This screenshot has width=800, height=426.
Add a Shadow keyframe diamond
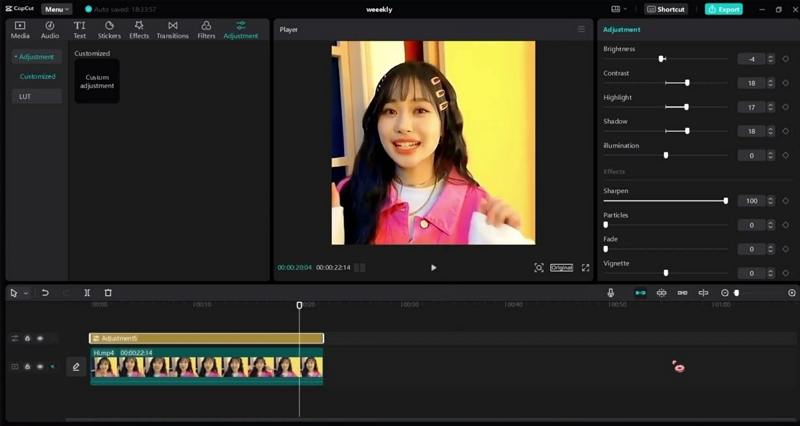click(x=786, y=131)
